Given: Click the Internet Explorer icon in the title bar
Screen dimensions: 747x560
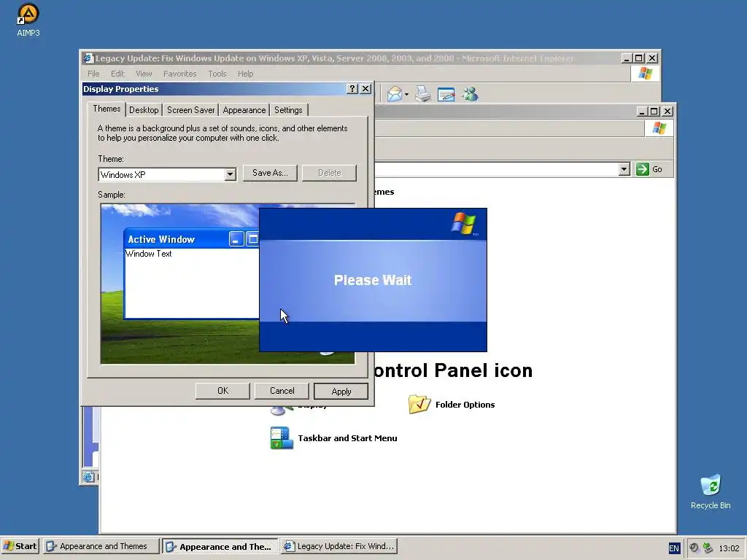Looking at the screenshot, I should click(x=88, y=58).
